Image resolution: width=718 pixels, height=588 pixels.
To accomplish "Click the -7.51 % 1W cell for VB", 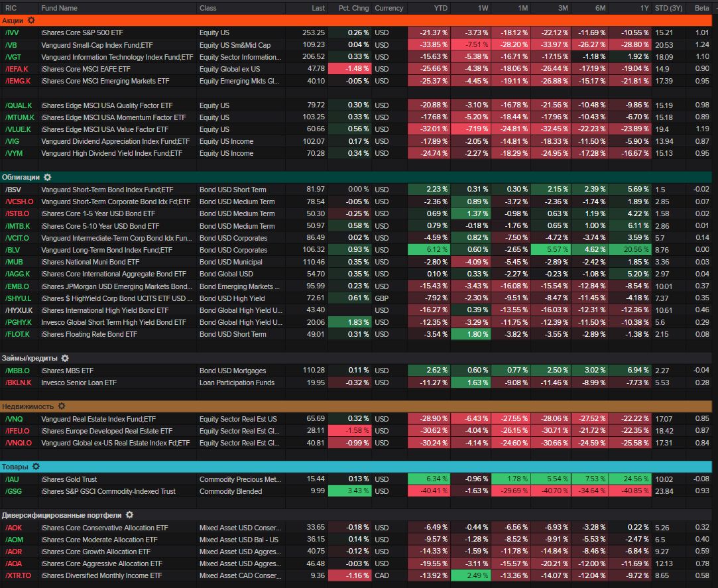I will 471,44.
